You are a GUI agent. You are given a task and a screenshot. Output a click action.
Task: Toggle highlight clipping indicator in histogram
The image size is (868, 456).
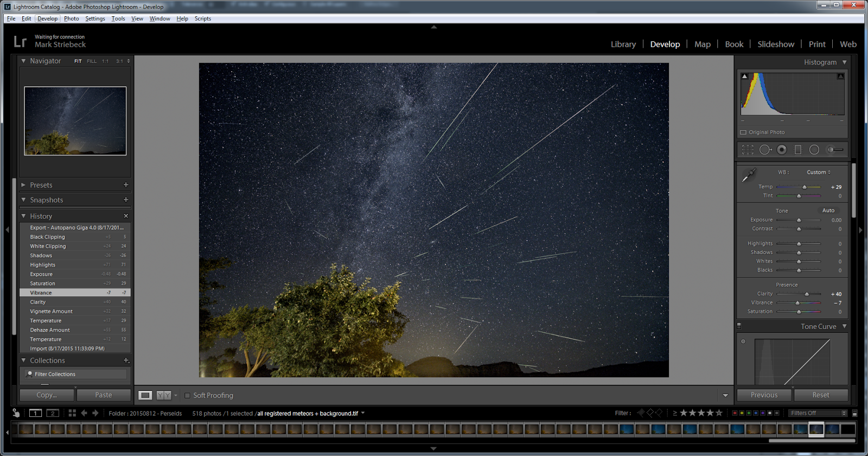pos(840,77)
